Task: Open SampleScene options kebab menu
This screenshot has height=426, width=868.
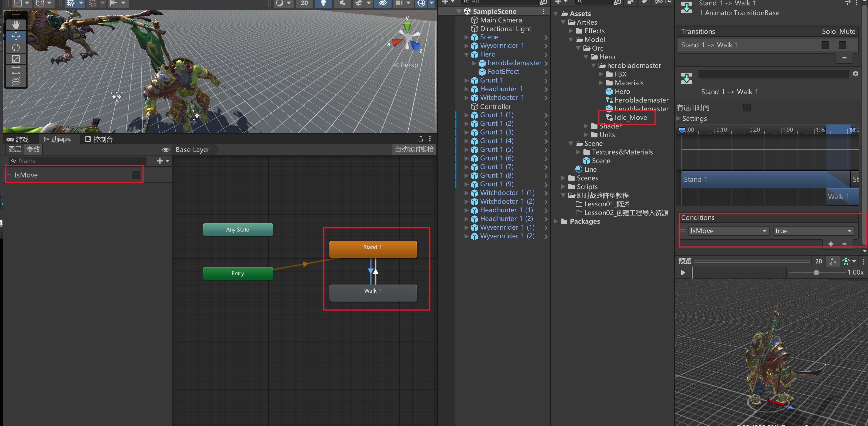Action: click(x=543, y=11)
